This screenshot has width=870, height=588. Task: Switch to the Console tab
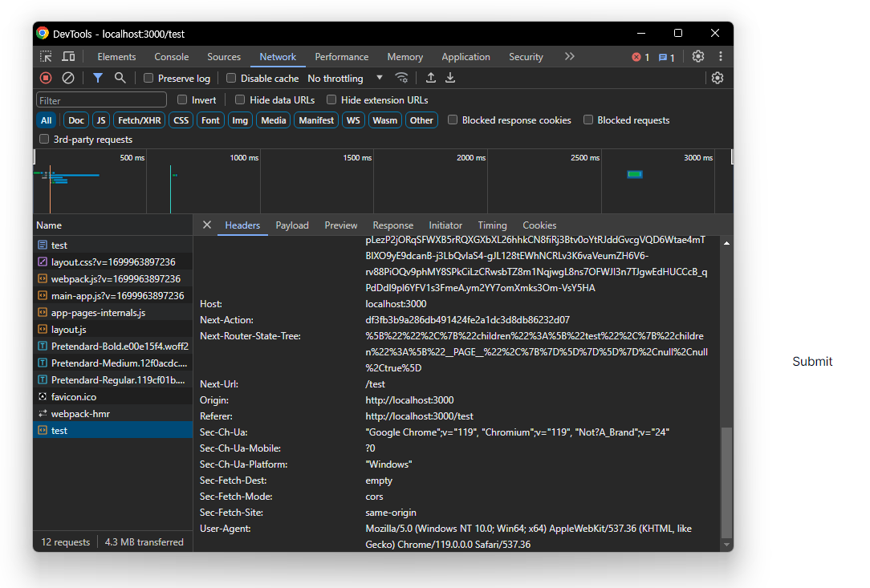(x=172, y=57)
